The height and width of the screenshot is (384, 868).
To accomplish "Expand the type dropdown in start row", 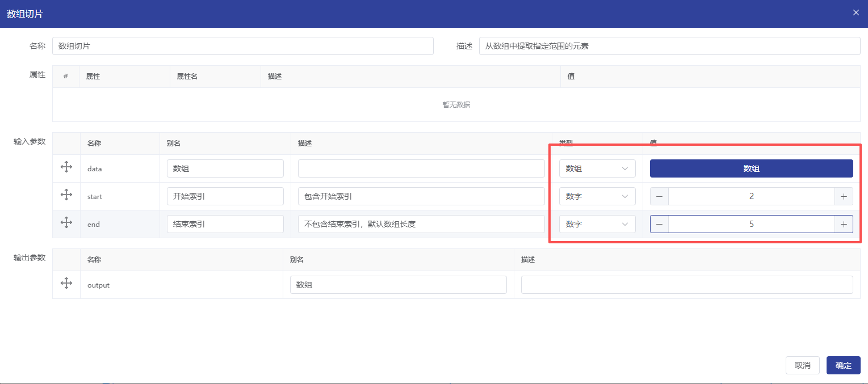I will tap(597, 196).
